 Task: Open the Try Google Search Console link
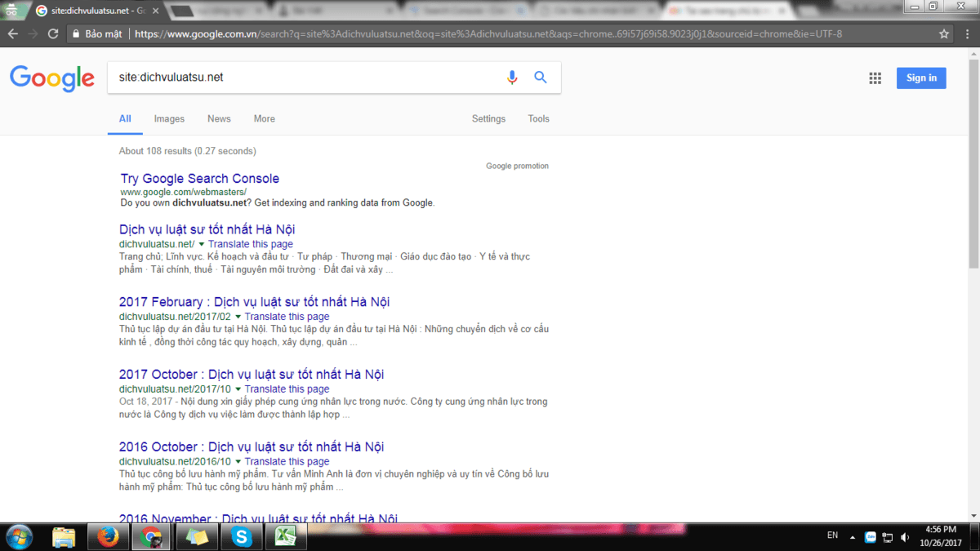pos(200,179)
